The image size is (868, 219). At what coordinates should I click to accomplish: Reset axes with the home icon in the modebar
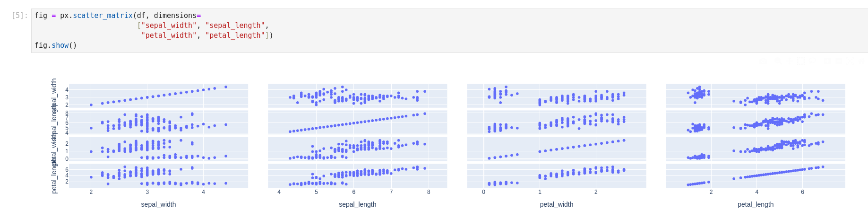tap(860, 61)
